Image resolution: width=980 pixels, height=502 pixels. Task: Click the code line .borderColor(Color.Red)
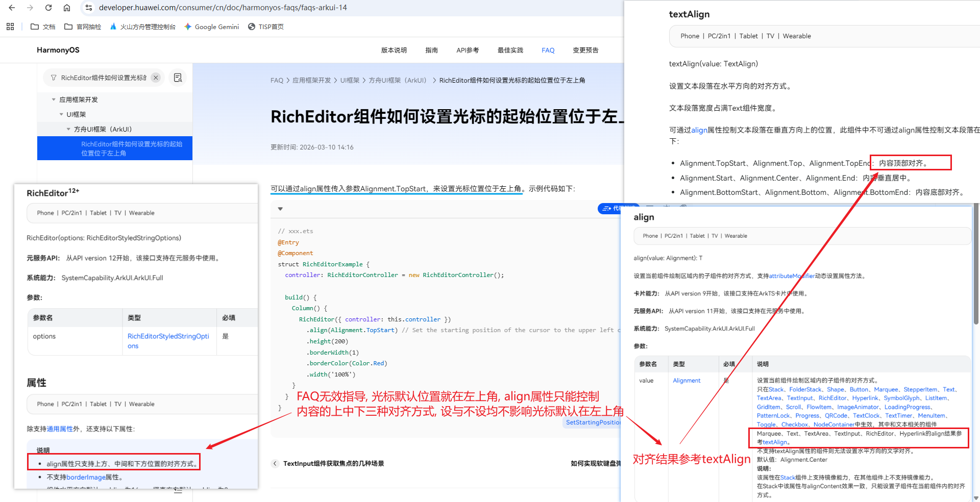[x=347, y=363]
